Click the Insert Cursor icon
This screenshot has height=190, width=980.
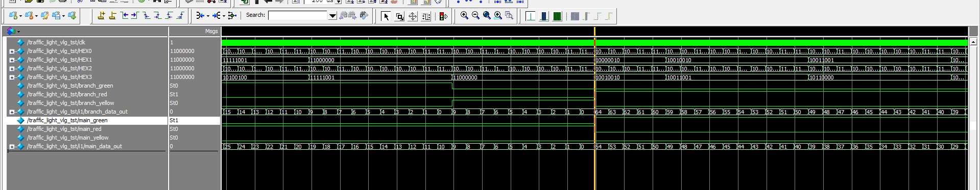pyautogui.click(x=101, y=16)
